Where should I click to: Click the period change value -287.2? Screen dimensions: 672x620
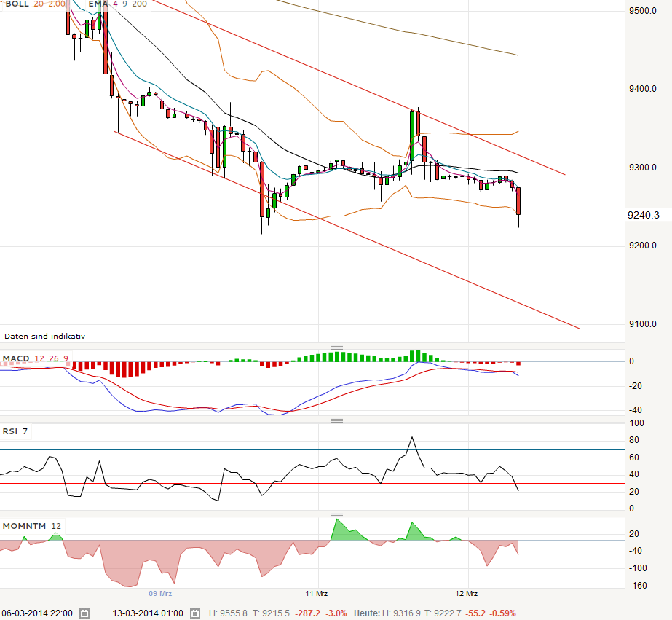pos(307,613)
